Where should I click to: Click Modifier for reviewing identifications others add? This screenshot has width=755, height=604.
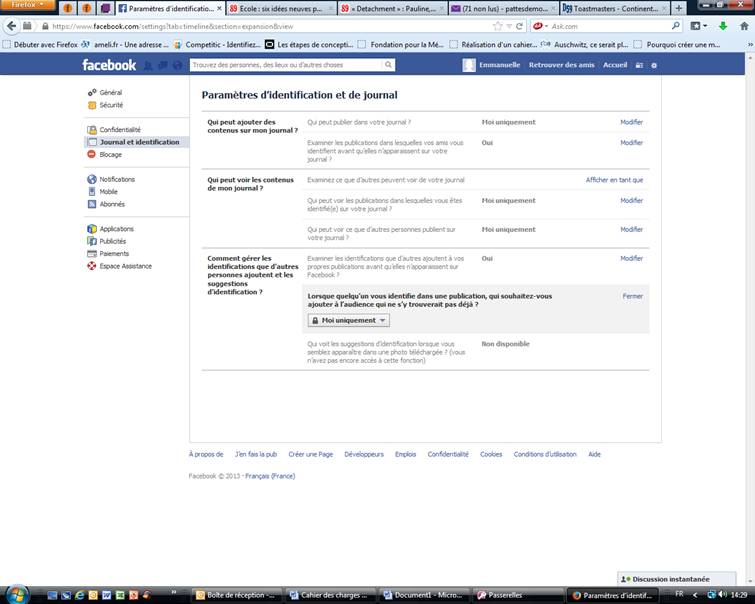coord(631,258)
